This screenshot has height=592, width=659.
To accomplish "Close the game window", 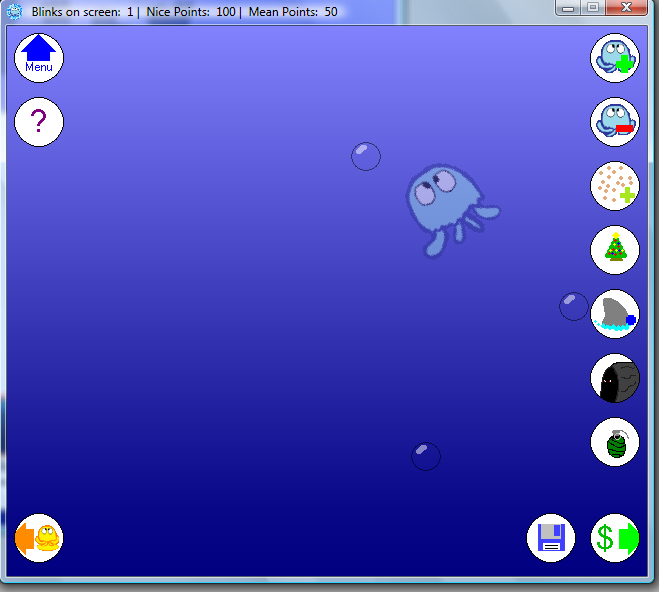I will point(626,8).
